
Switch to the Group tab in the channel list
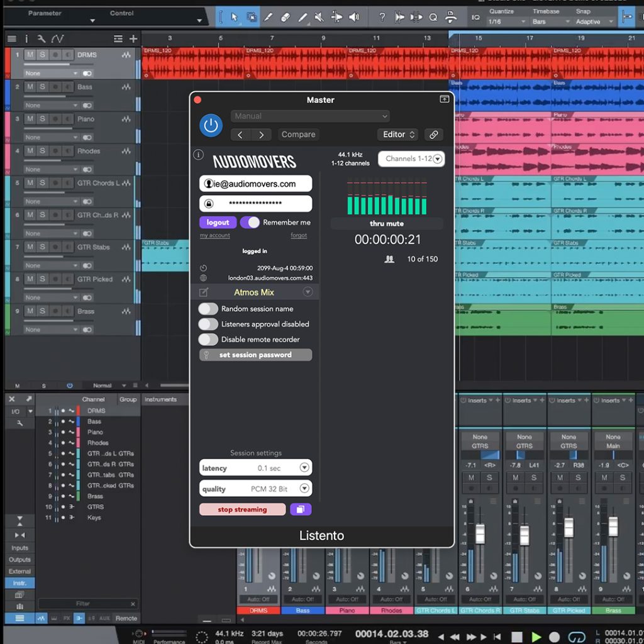(x=128, y=399)
